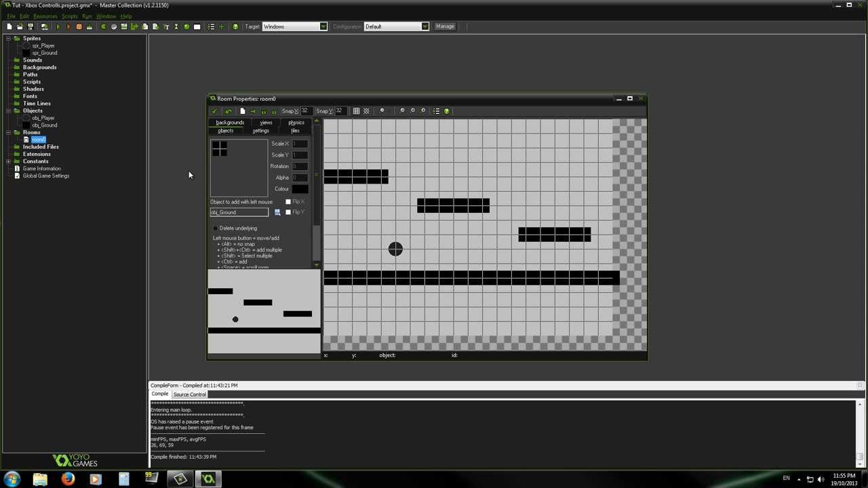Clear the room with blank page icon
Image resolution: width=868 pixels, height=488 pixels.
pos(243,111)
